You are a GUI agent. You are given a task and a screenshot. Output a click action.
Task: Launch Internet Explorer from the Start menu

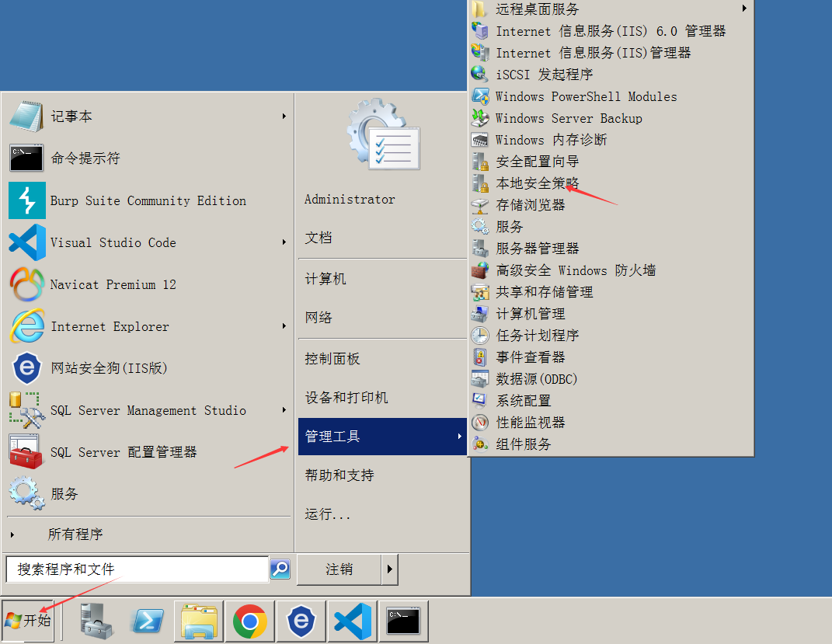148,326
